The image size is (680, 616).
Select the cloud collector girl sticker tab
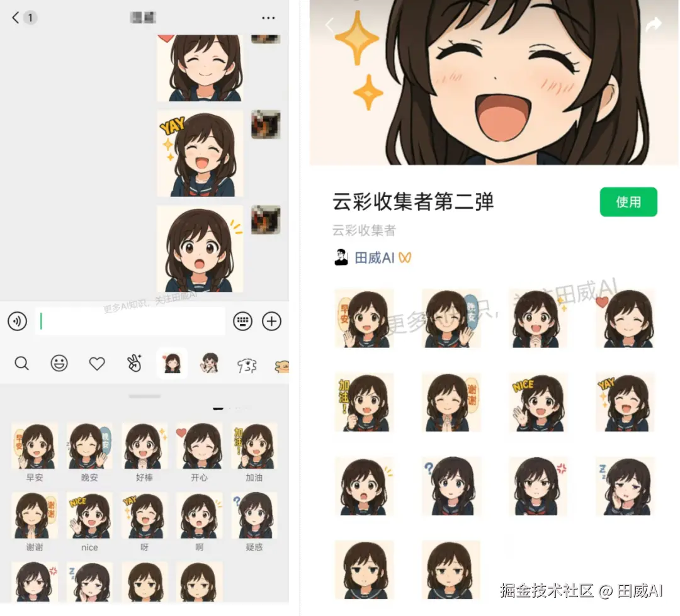click(172, 363)
